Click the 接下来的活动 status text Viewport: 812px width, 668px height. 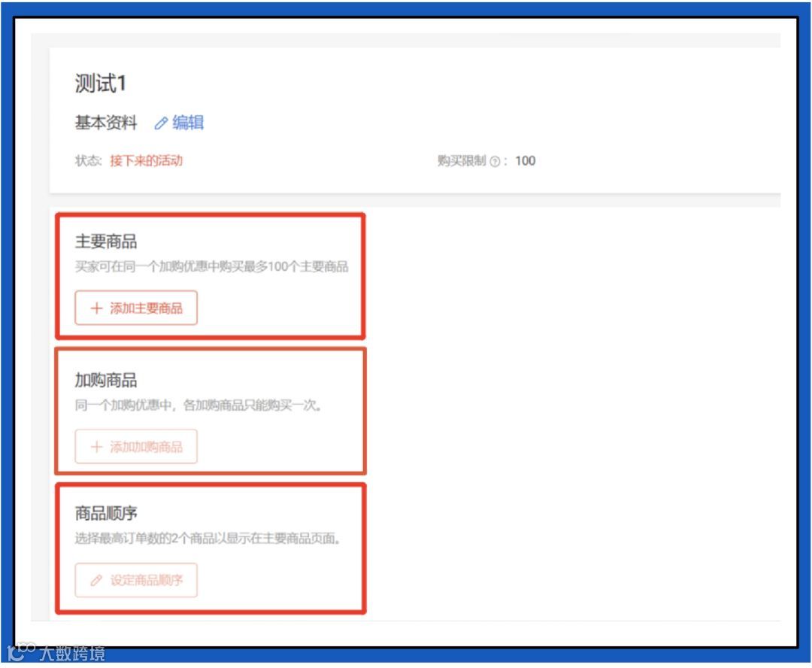[146, 161]
